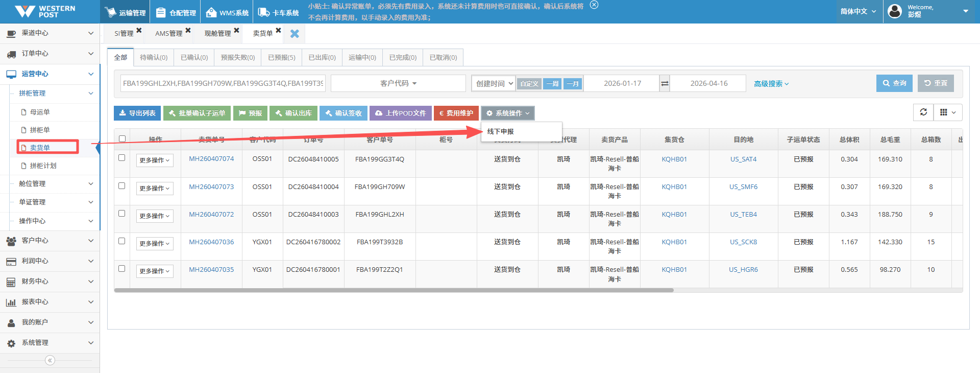This screenshot has width=980, height=373.
Task: Click the 查询 search button
Action: [894, 83]
